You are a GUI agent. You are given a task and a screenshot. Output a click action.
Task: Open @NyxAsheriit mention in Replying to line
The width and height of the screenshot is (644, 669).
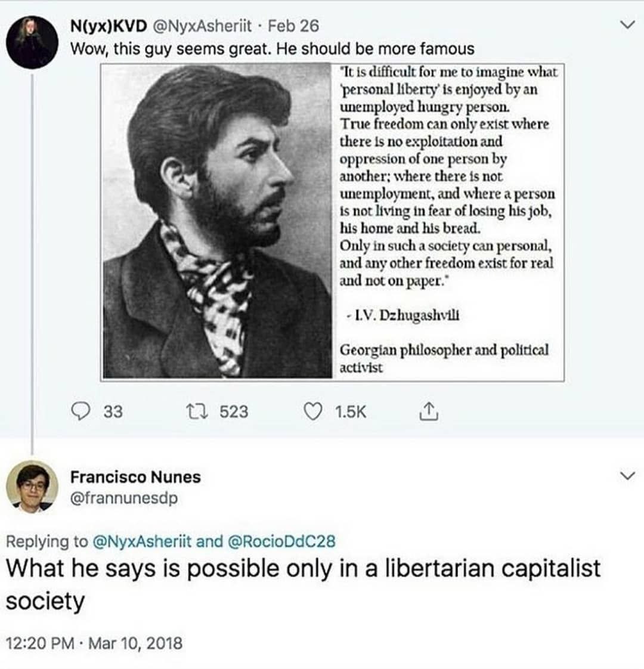coord(142,541)
